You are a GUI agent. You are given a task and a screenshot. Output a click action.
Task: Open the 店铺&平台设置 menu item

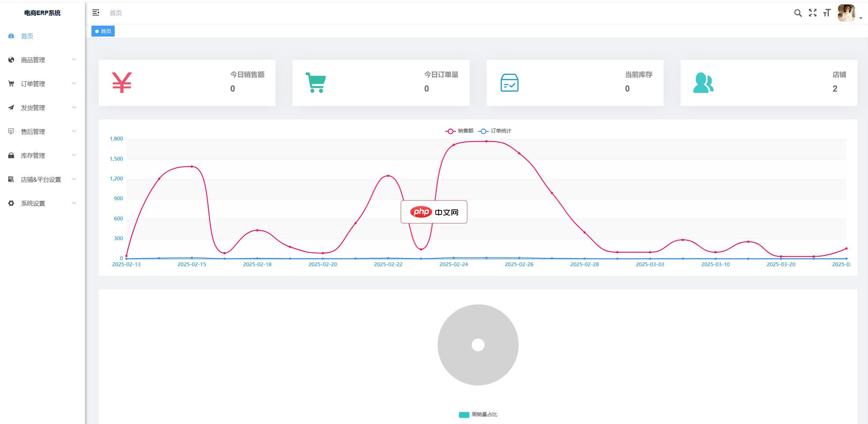click(x=42, y=179)
